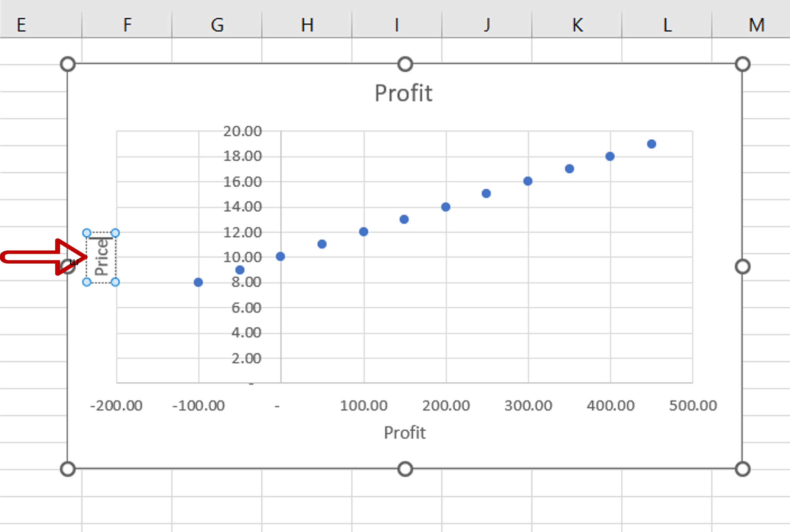Select the data point at price 9
Screen dimensions: 790x532
point(239,270)
